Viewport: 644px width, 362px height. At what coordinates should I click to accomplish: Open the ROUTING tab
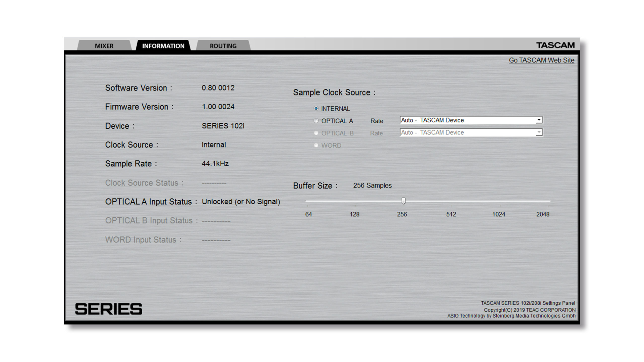(223, 46)
